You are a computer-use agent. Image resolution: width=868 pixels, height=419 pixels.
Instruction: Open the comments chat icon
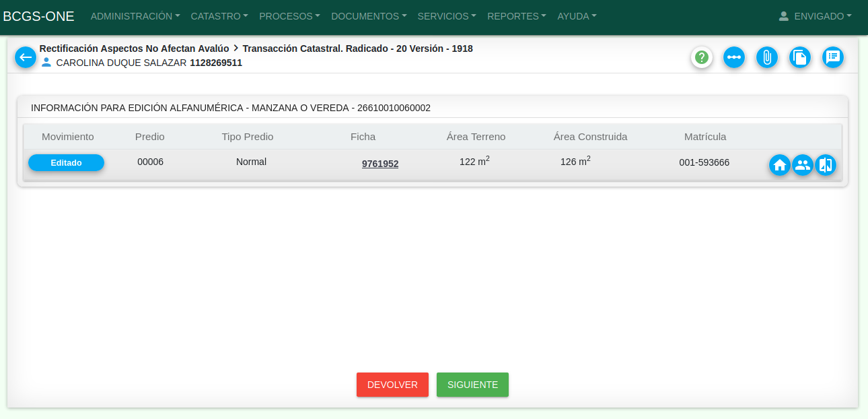click(833, 57)
